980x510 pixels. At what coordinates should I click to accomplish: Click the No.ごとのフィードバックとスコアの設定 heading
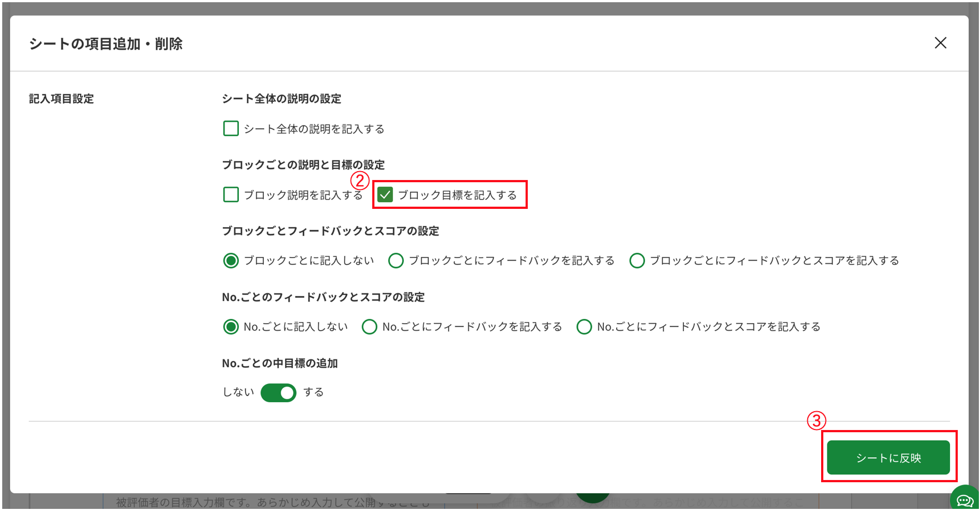323,297
